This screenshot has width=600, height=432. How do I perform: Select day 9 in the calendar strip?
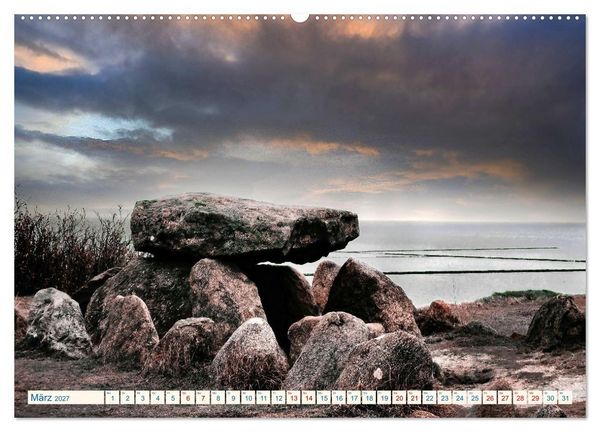point(233,397)
